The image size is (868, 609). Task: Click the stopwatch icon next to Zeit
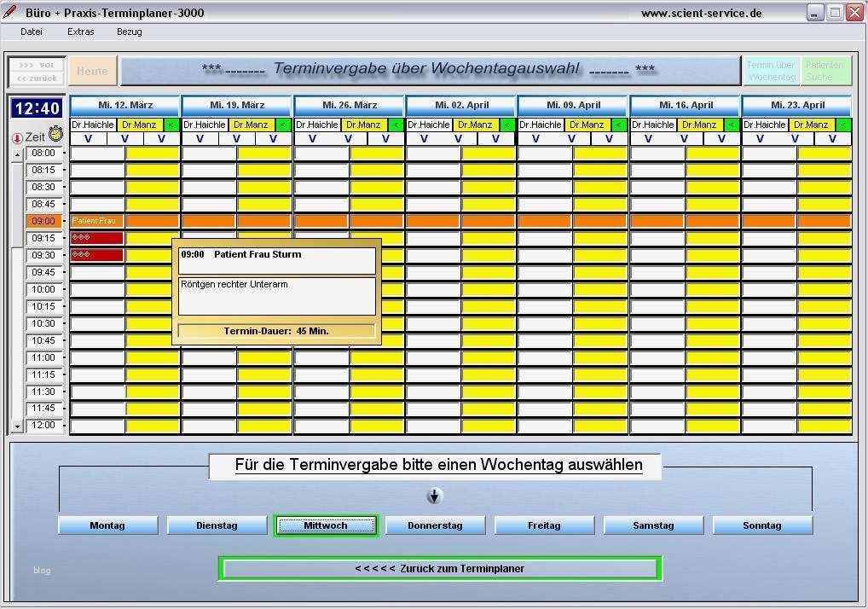(x=55, y=134)
